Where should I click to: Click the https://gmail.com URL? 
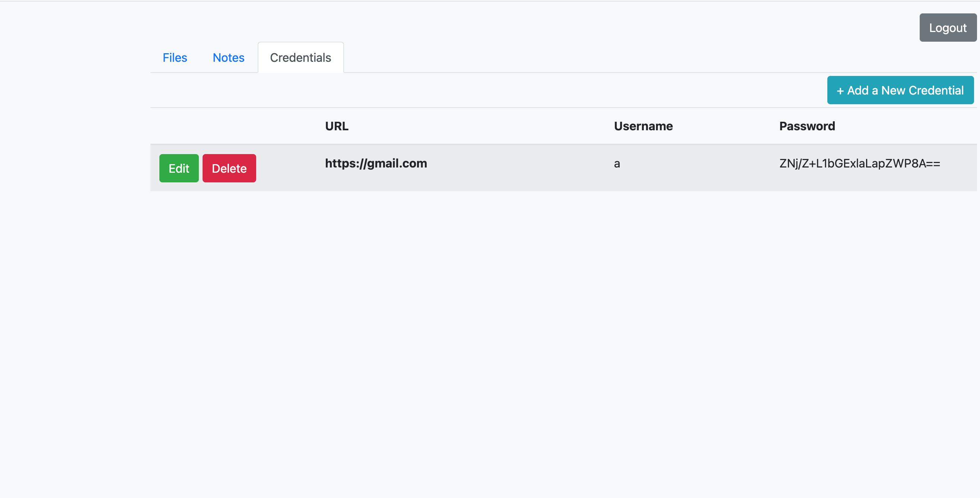tap(376, 163)
